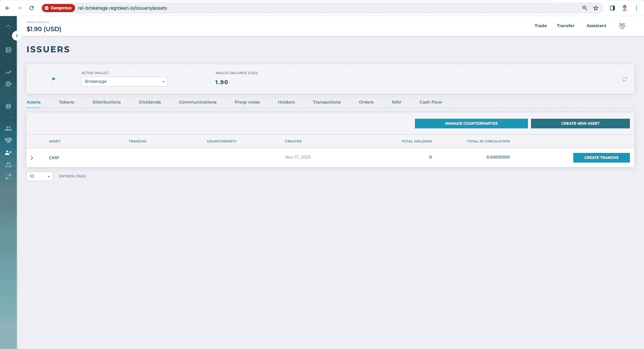Viewport: 644px width, 349px height.
Task: Expand the left sidebar with the arrow button
Action: point(17,36)
